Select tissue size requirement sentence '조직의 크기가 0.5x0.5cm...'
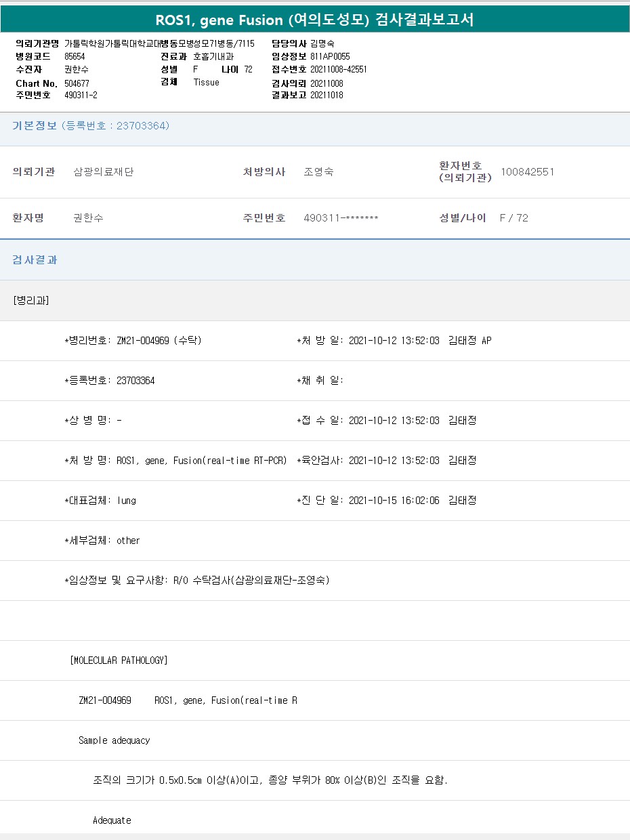This screenshot has width=630, height=840. click(270, 780)
